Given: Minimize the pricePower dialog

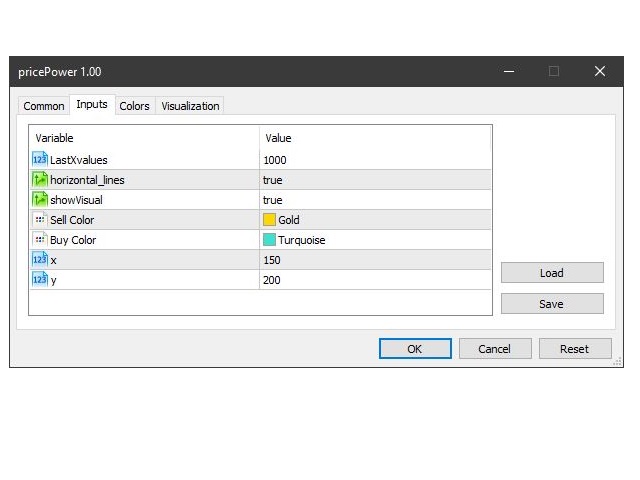Looking at the screenshot, I should 509,71.
